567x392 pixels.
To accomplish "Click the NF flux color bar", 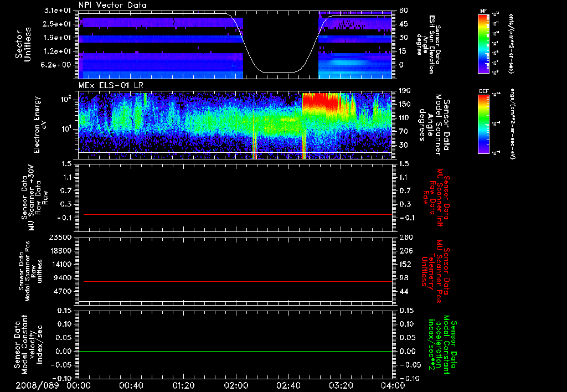I will (x=484, y=43).
